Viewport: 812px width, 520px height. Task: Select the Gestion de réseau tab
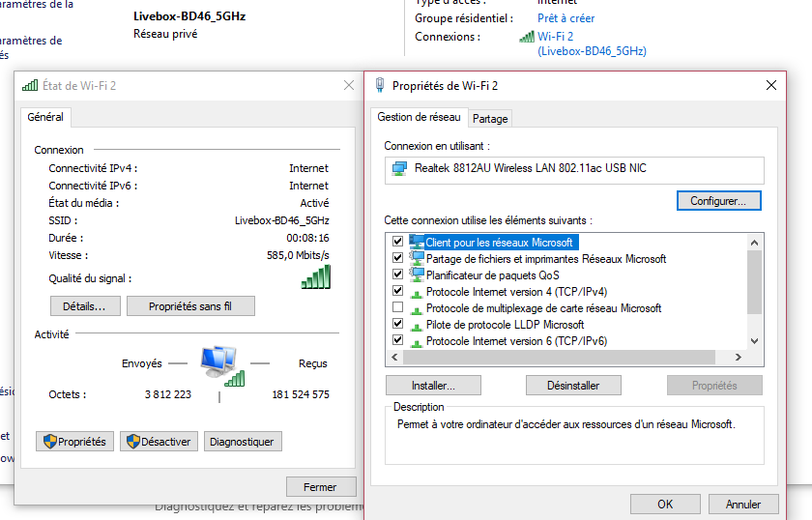pos(419,117)
